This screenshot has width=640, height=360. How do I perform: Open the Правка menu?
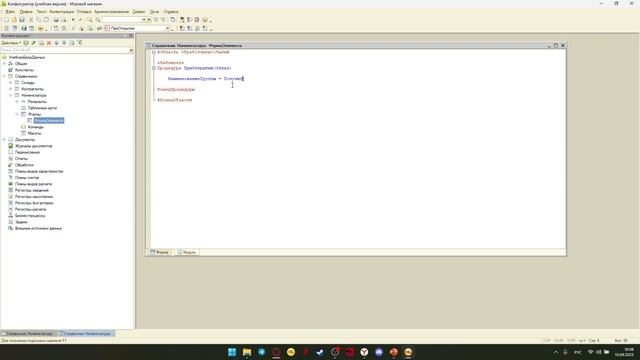(26, 12)
